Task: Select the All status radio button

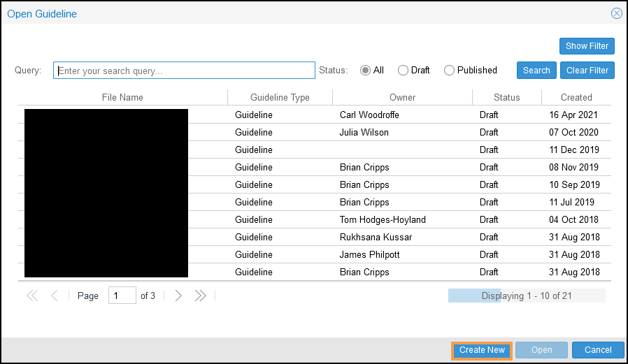Action: [x=365, y=70]
